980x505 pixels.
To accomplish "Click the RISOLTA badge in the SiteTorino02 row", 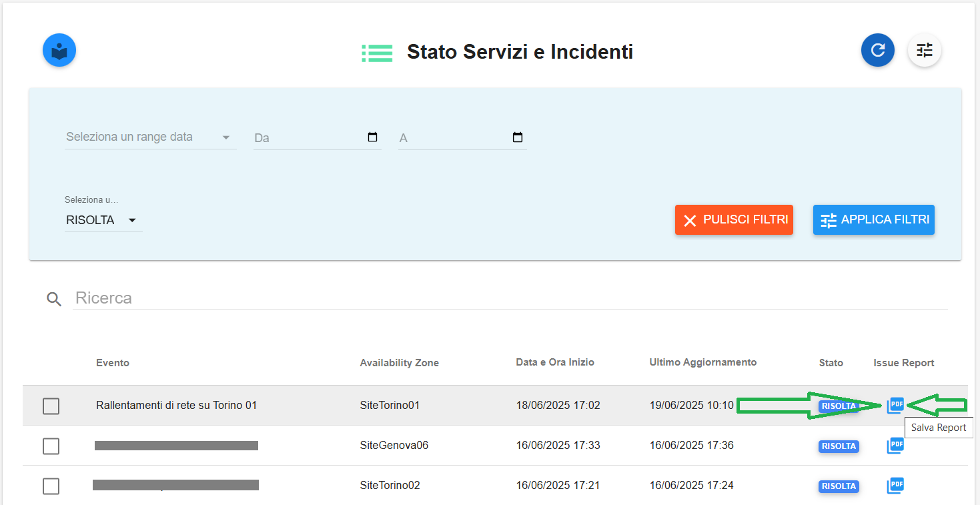I will [x=839, y=486].
